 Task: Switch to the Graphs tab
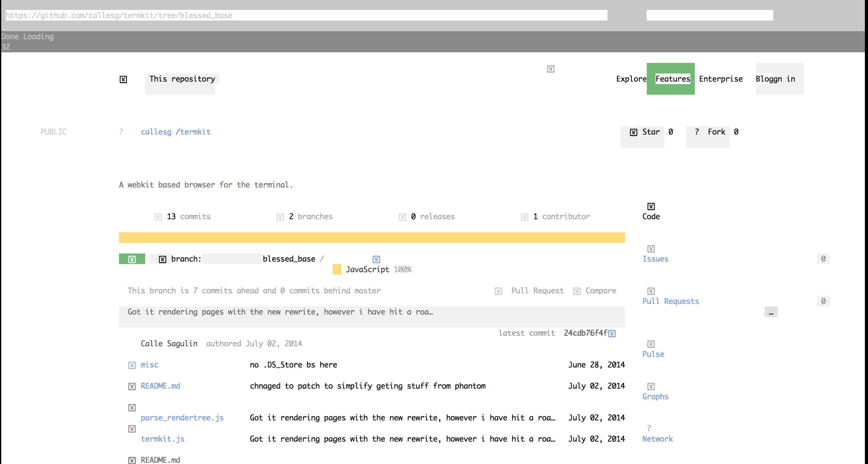click(x=655, y=397)
